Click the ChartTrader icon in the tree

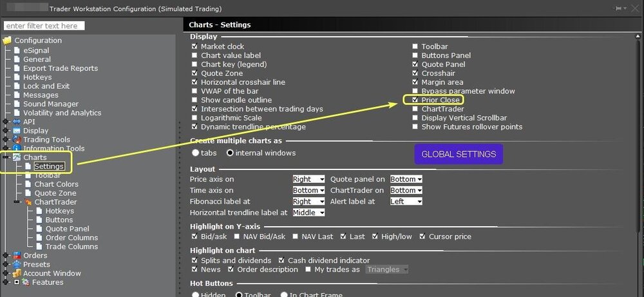28,202
